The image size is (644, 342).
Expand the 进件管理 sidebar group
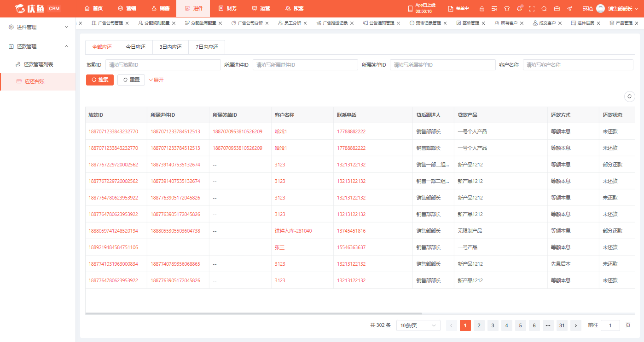38,27
